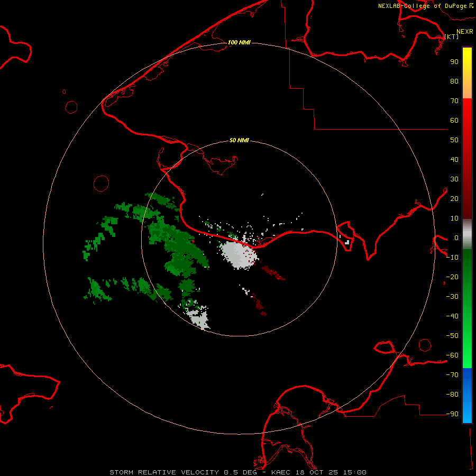Select the "0" value on the velocity scale
Image resolution: width=476 pixels, height=476 pixels.
[x=456, y=237]
